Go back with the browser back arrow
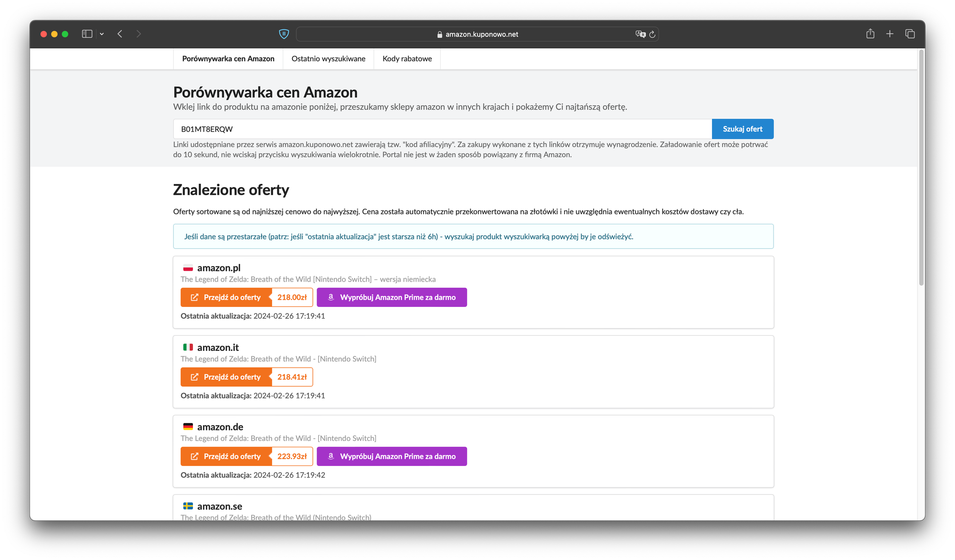This screenshot has width=955, height=560. pos(120,34)
